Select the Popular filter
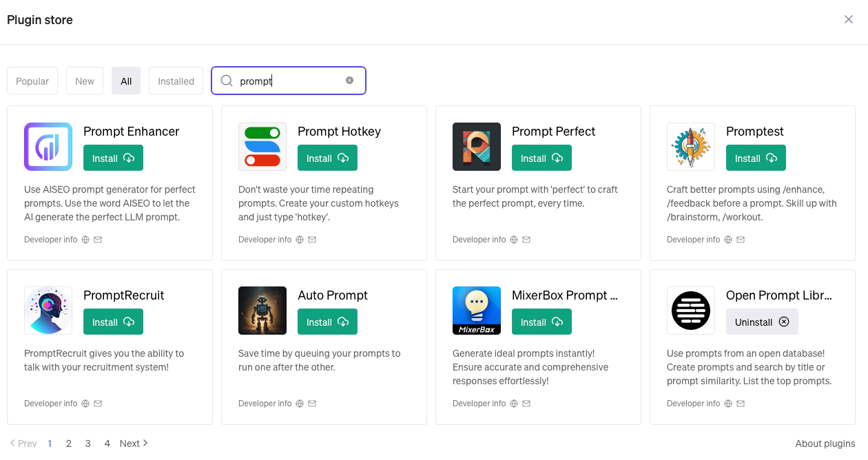 coord(32,81)
